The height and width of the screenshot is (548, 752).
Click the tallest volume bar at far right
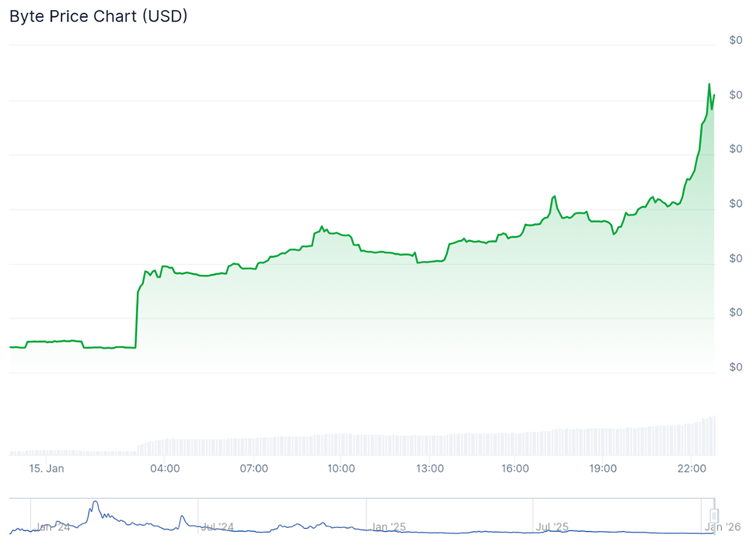click(x=714, y=436)
